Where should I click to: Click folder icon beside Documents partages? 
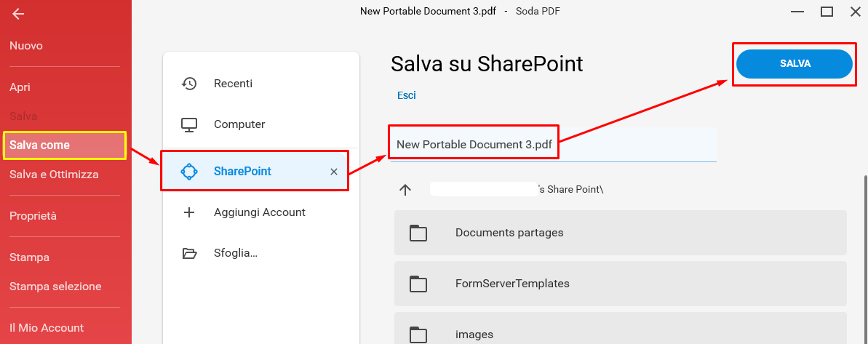coord(418,233)
